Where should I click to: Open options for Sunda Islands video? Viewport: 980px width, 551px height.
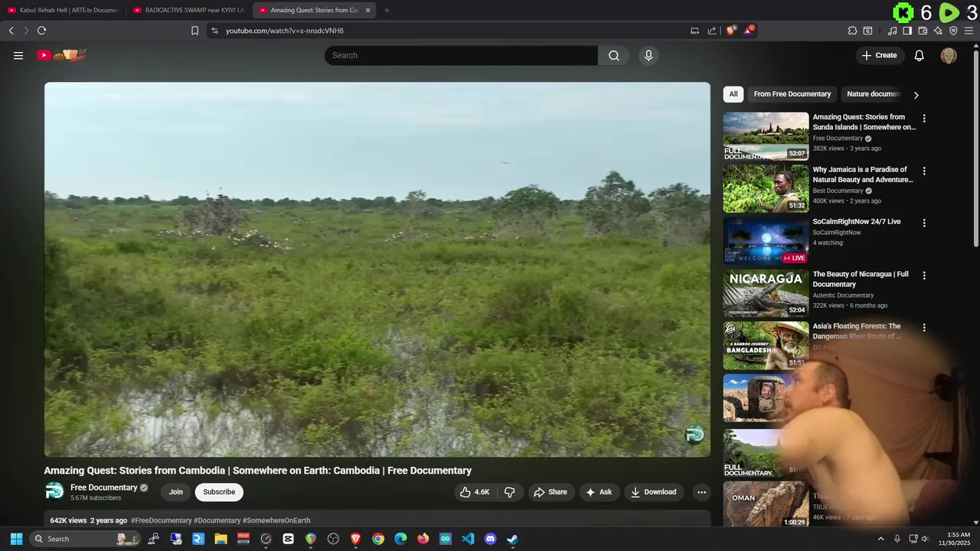pos(924,119)
